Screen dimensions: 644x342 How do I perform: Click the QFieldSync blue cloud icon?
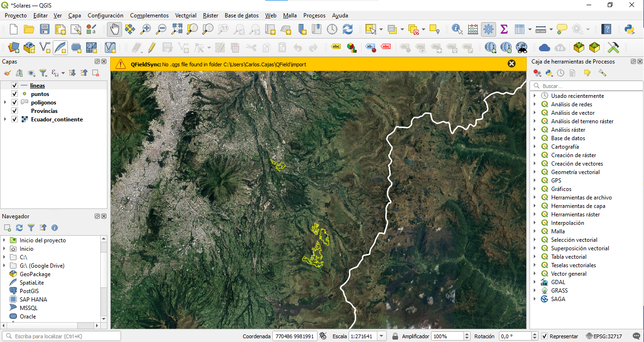545,47
